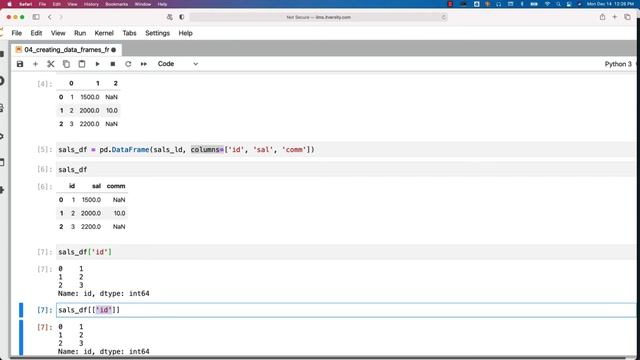
Task: Click the 'comm' column header in output 6
Action: [x=116, y=186]
